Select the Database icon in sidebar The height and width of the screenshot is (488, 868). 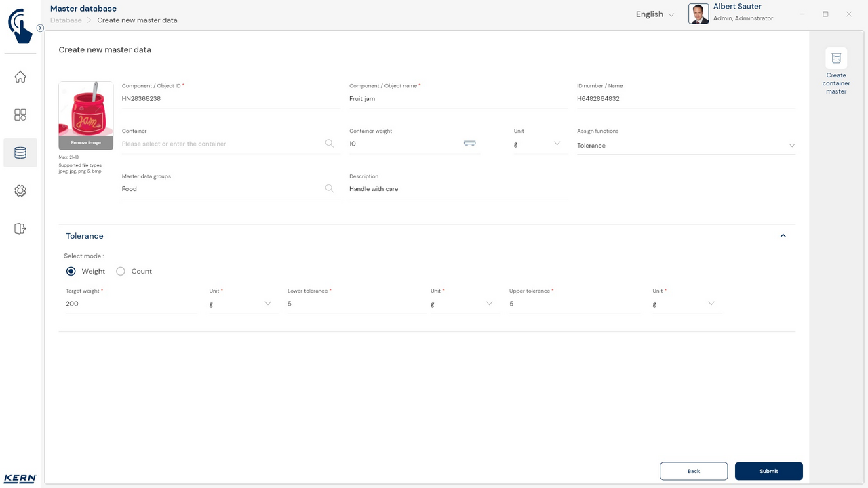pos(20,153)
